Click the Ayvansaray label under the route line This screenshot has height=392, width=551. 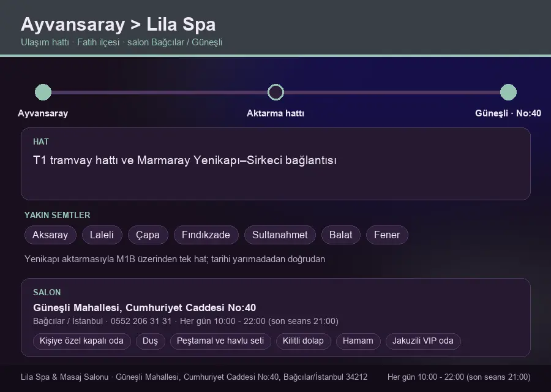tap(43, 113)
